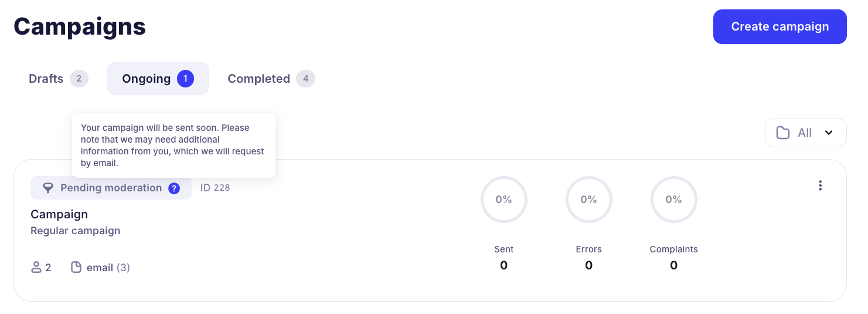
Task: Select the Ongoing tab
Action: pyautogui.click(x=147, y=79)
